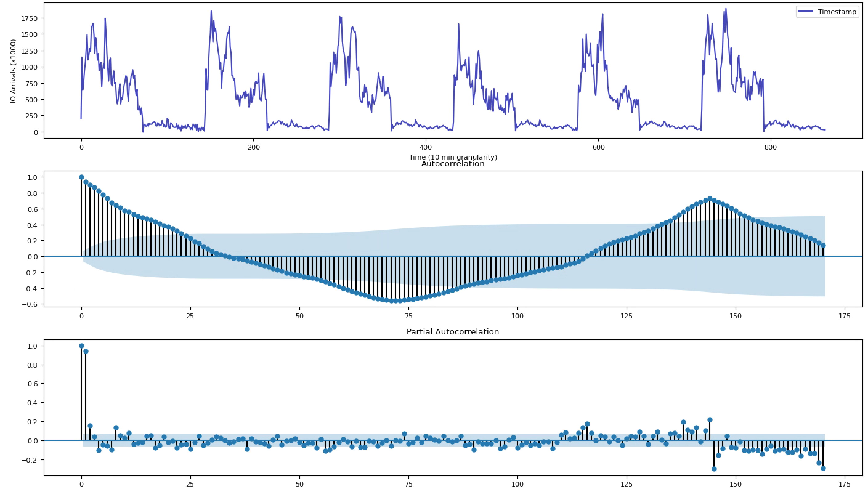Click the "200" tick on the time axis
The image size is (868, 489).
[254, 147]
